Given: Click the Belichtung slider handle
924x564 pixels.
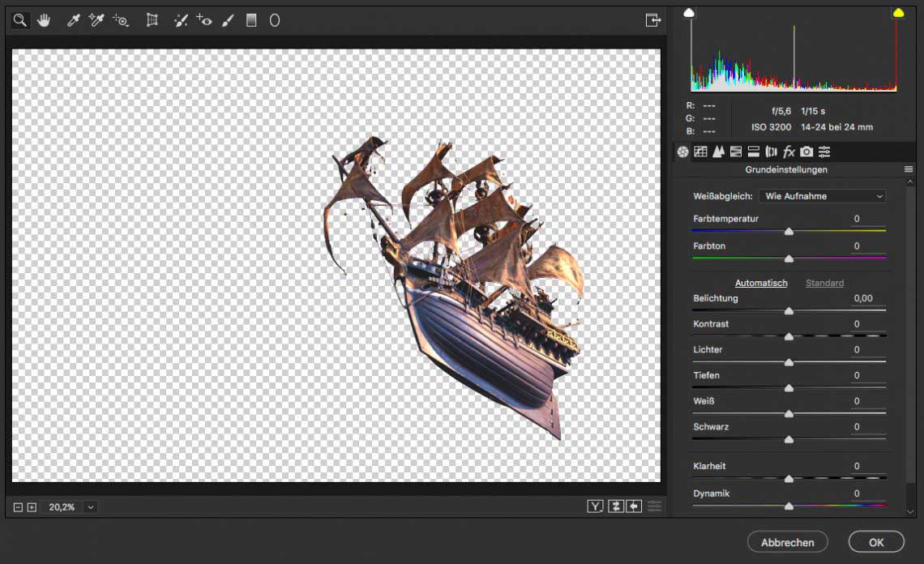Looking at the screenshot, I should point(789,310).
